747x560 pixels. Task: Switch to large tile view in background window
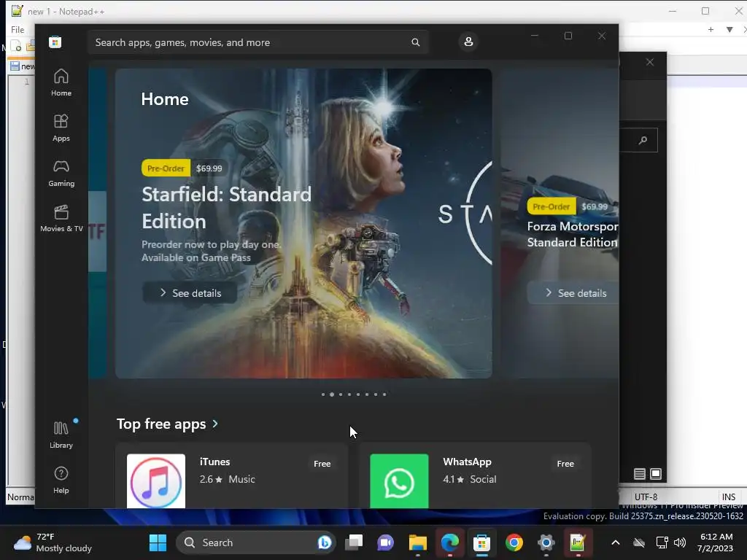point(656,474)
